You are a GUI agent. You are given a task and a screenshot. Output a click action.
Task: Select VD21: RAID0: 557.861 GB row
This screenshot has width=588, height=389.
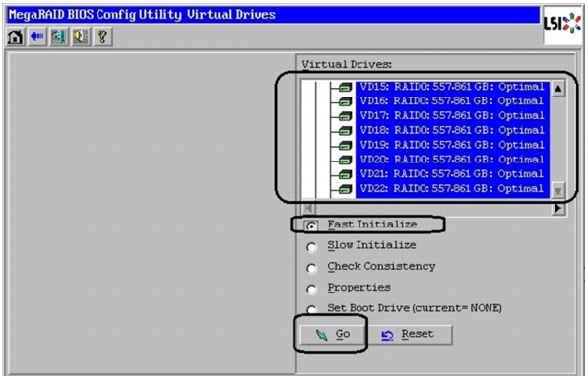pos(452,174)
